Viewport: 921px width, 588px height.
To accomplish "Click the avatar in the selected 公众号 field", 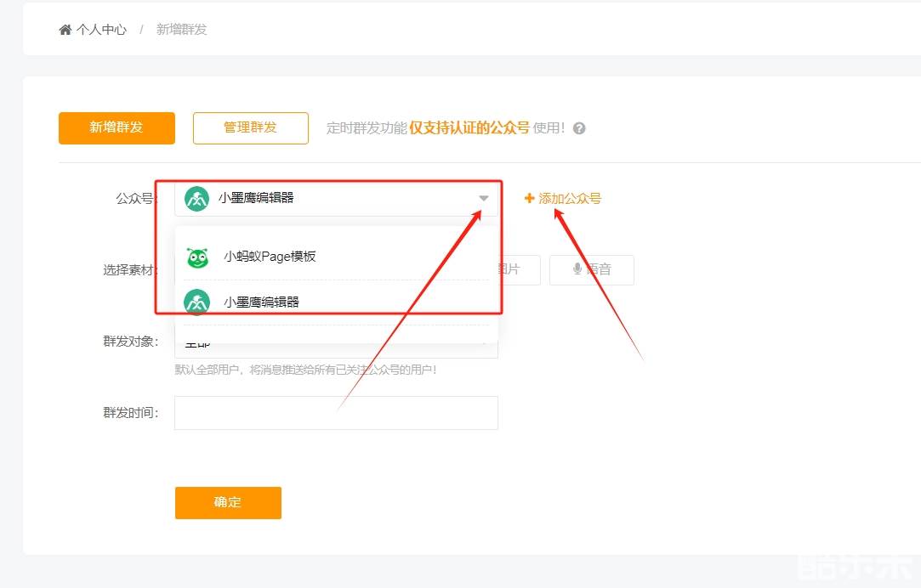I will (x=196, y=198).
